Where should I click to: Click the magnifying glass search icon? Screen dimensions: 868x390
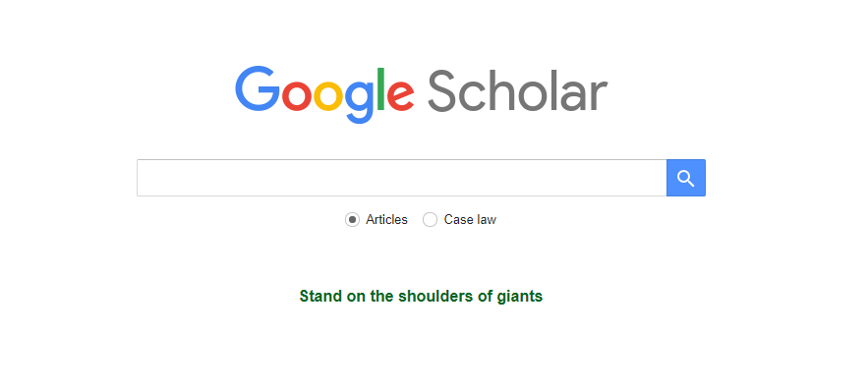685,178
